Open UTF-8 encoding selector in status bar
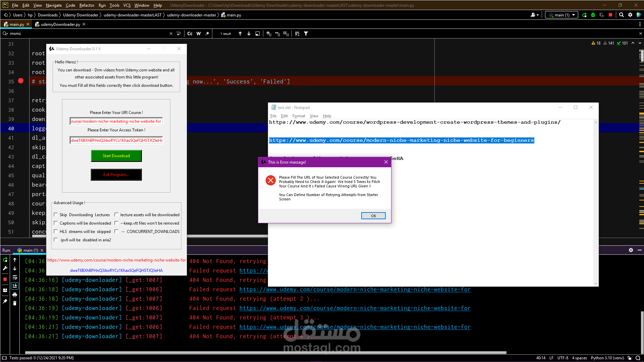 point(562,358)
